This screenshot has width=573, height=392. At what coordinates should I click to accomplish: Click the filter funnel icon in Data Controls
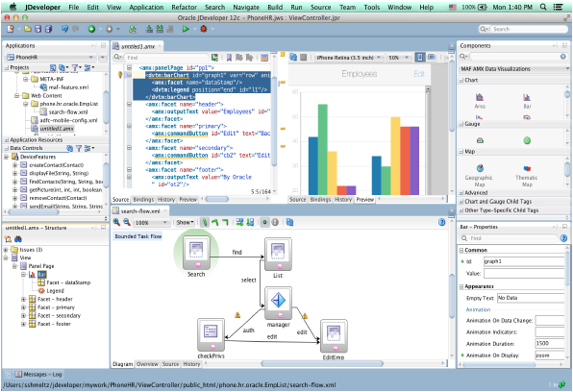[x=79, y=148]
